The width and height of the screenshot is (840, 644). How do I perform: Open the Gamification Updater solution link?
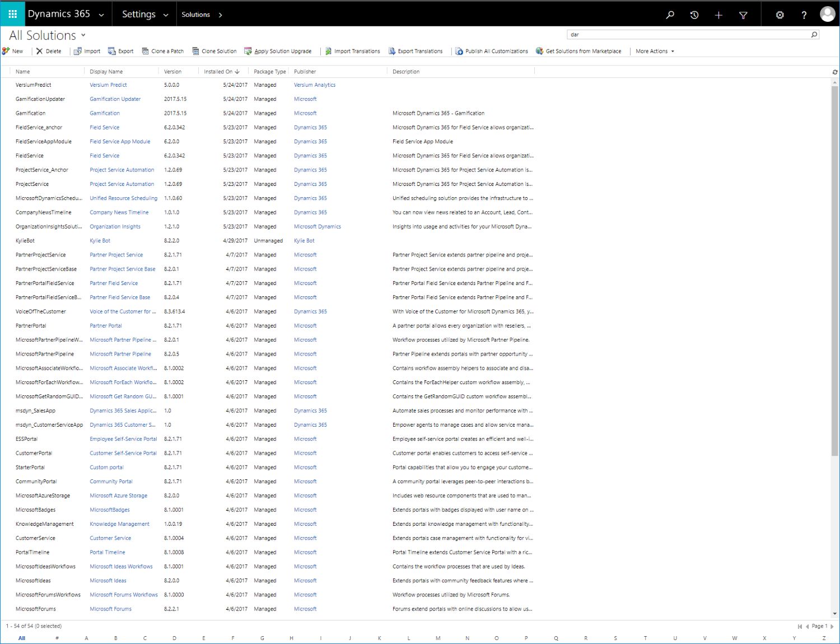pyautogui.click(x=115, y=99)
